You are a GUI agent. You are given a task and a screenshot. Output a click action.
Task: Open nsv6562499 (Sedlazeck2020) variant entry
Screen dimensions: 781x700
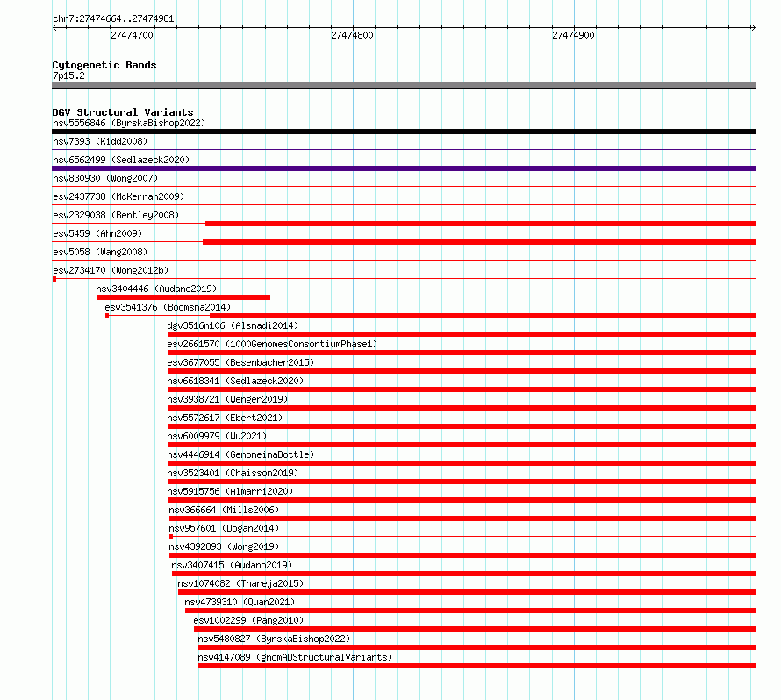[x=121, y=160]
